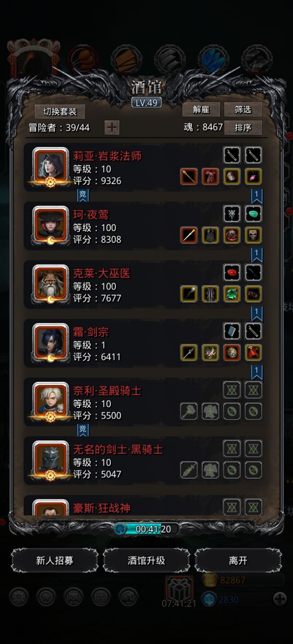The height and width of the screenshot is (644, 293).
Task: Tap 克莱·大巫医 red gem rune slot
Action: click(x=232, y=273)
